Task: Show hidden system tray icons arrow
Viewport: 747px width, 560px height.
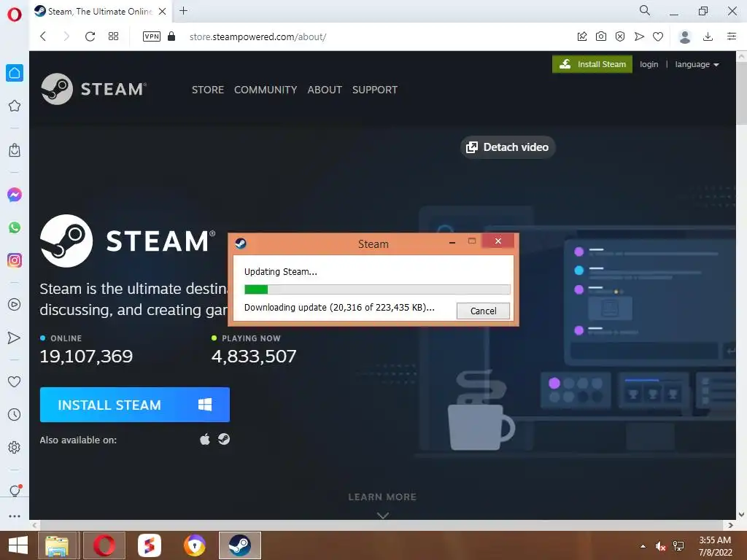Action: [x=643, y=546]
